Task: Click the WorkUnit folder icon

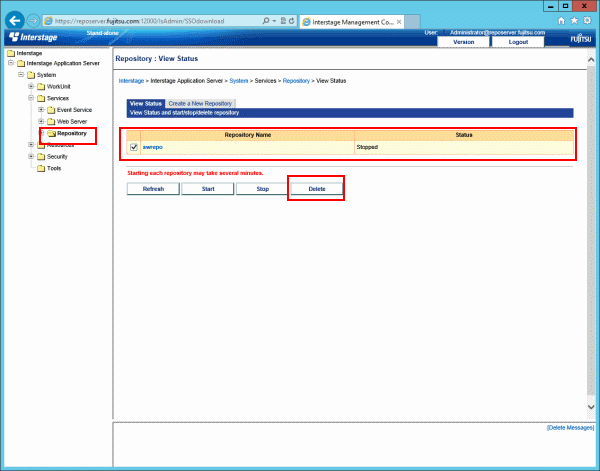Action: [41, 86]
